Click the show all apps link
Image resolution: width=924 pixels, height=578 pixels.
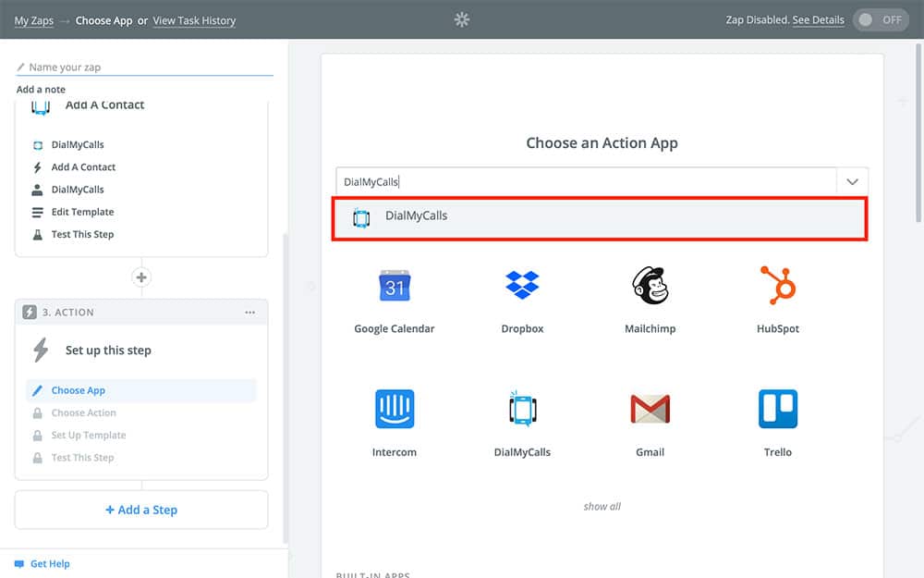click(602, 507)
